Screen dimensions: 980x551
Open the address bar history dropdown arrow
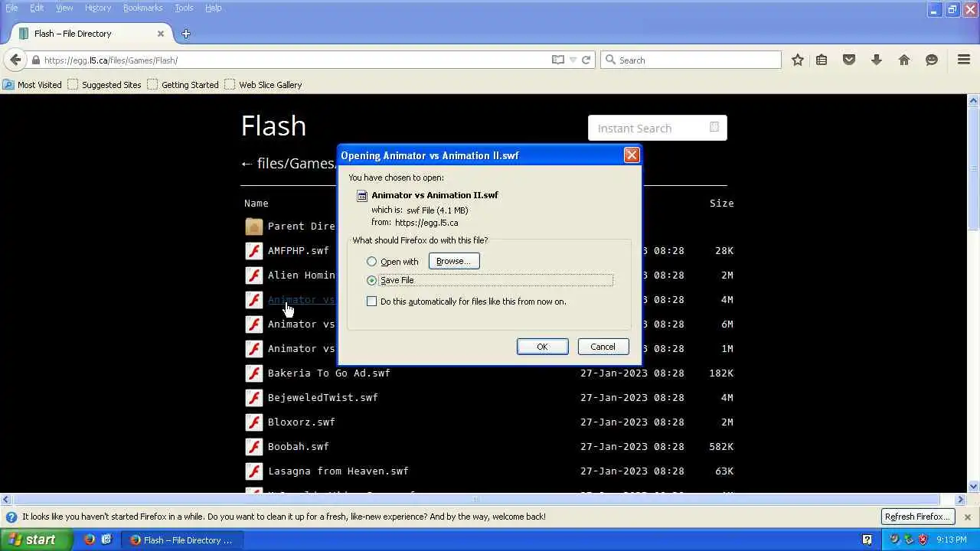573,60
